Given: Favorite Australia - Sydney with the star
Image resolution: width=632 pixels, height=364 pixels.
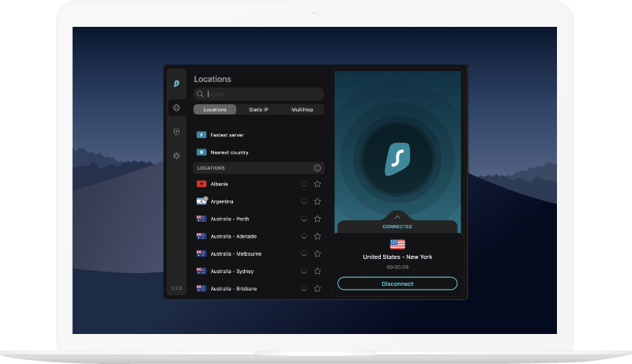Looking at the screenshot, I should tap(318, 271).
